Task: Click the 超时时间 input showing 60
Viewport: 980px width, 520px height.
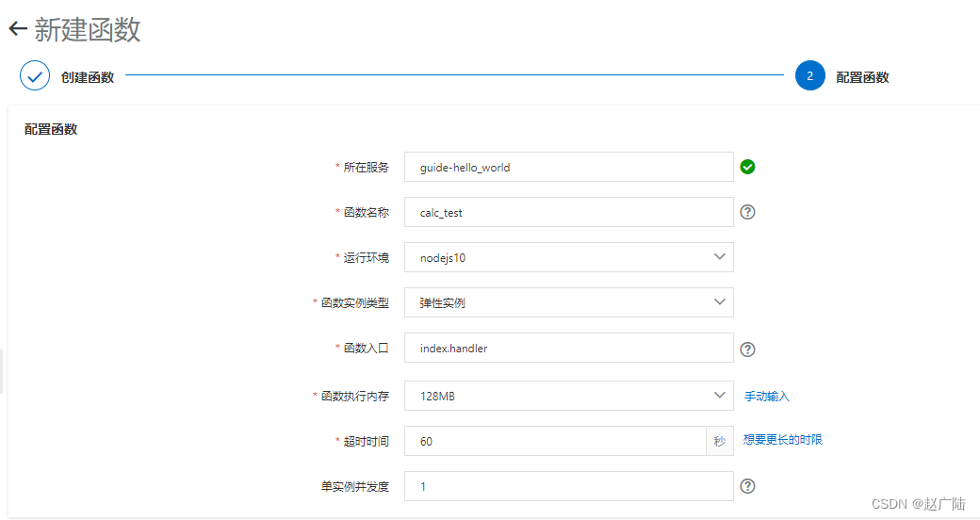Action: (x=555, y=441)
